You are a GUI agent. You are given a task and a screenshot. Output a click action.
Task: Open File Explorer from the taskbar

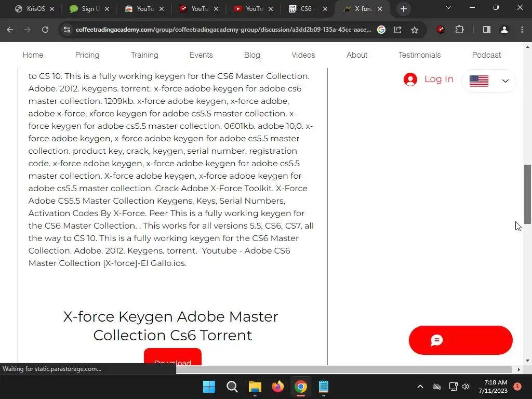click(255, 387)
